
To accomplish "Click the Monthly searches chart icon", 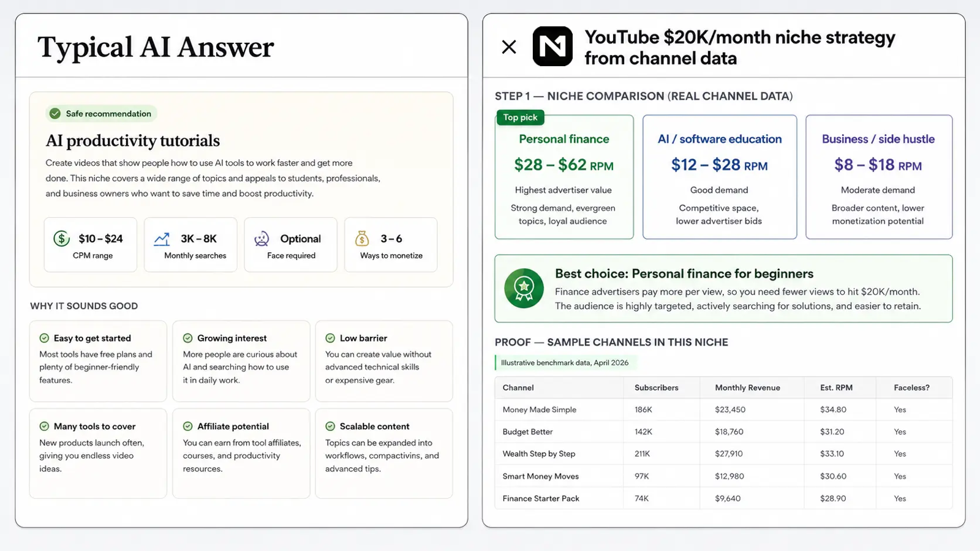I will [162, 239].
